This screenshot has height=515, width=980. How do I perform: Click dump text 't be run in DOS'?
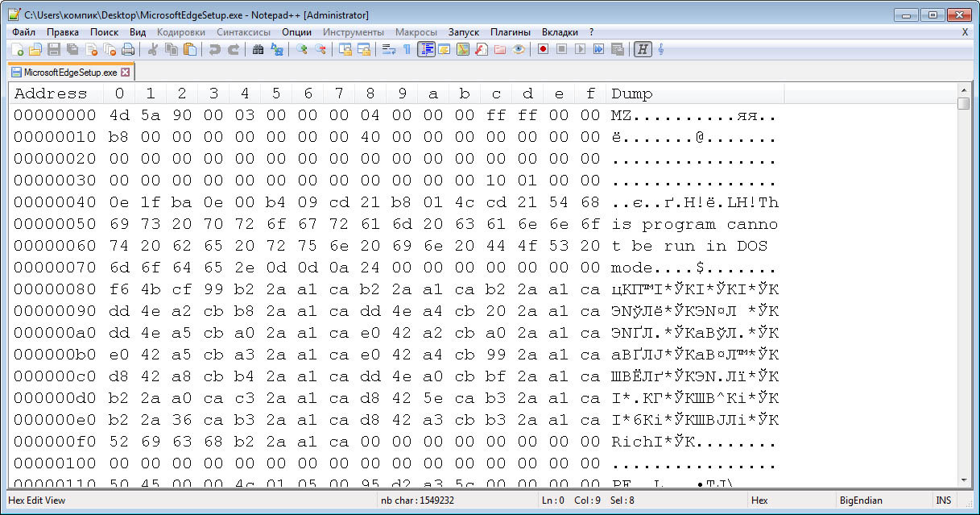click(x=689, y=246)
